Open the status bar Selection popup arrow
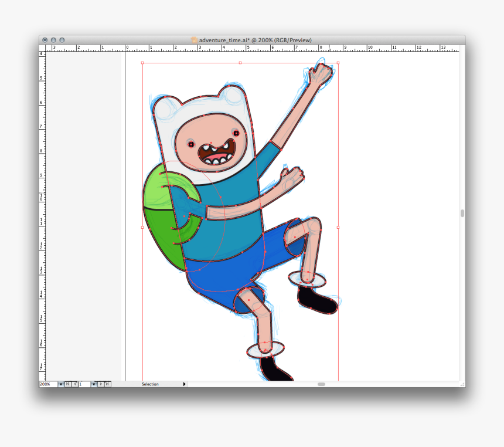 coord(184,384)
